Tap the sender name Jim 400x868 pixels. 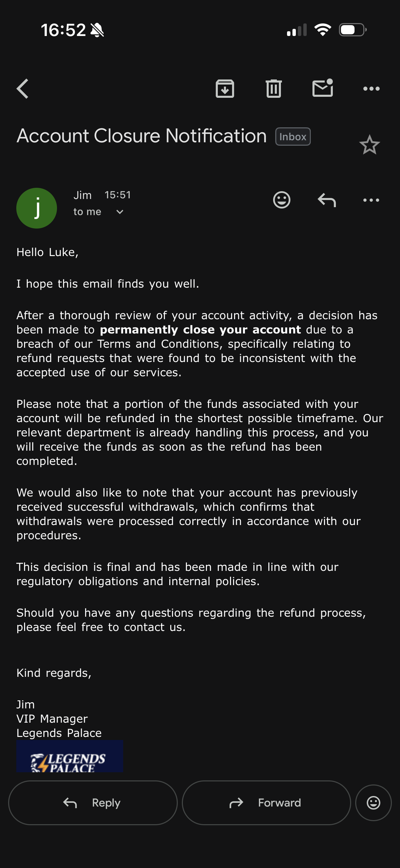[82, 195]
